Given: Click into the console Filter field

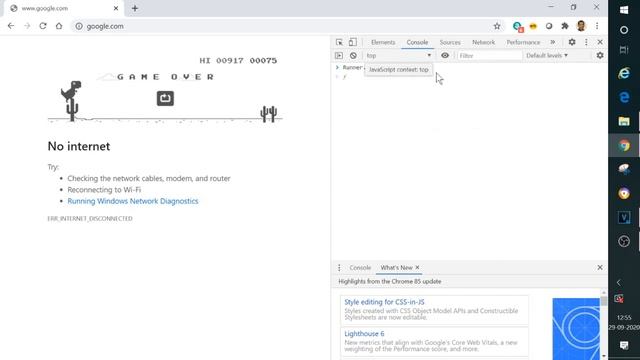Looking at the screenshot, I should pyautogui.click(x=489, y=56).
